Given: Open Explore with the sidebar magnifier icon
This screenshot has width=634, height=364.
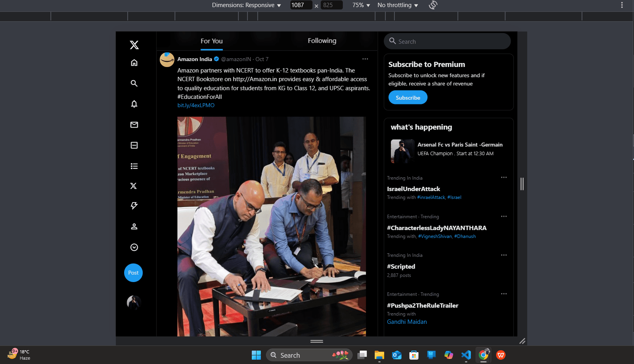Looking at the screenshot, I should (134, 84).
